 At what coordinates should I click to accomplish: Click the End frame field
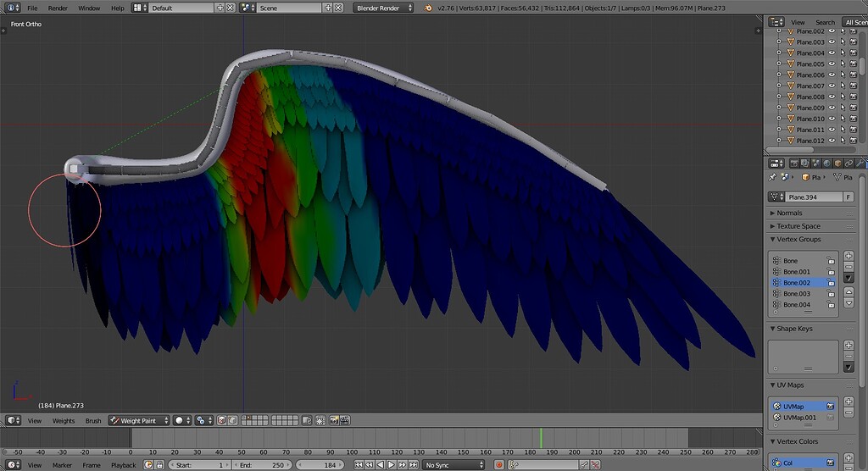pyautogui.click(x=263, y=465)
